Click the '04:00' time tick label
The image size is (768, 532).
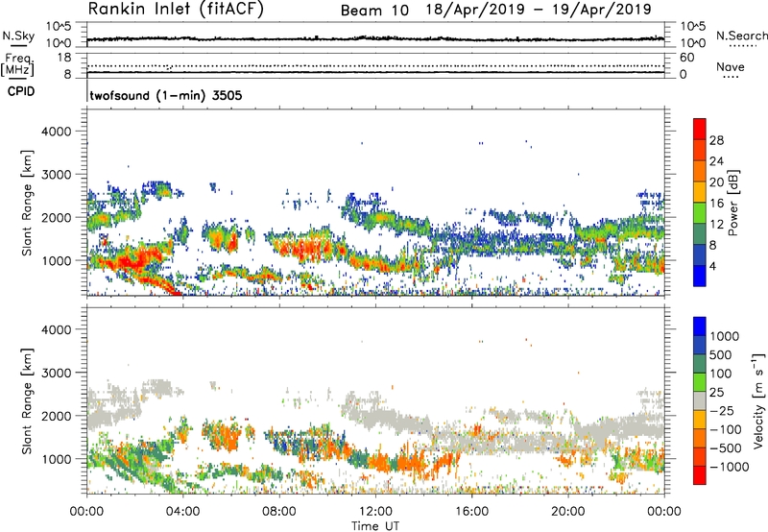(x=183, y=512)
